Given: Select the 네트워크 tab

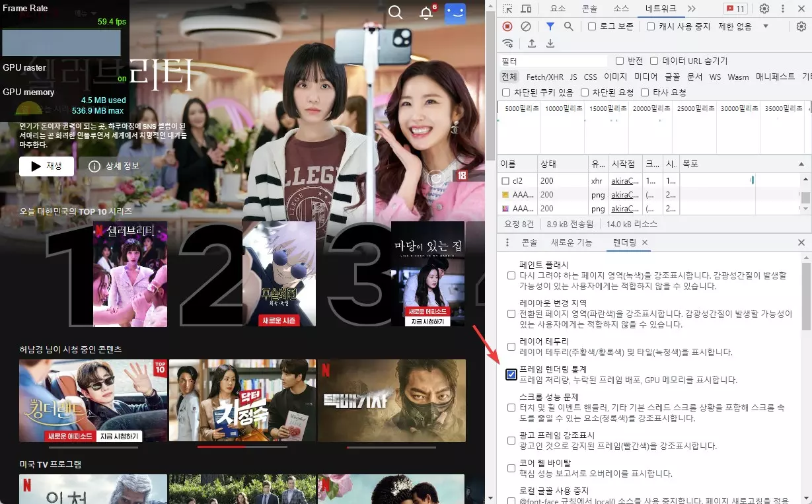Looking at the screenshot, I should pyautogui.click(x=661, y=9).
